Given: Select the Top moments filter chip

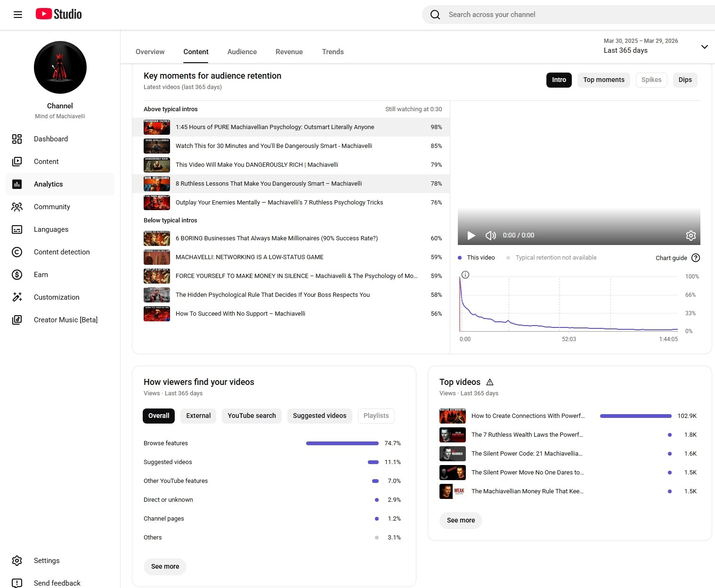Looking at the screenshot, I should (603, 80).
